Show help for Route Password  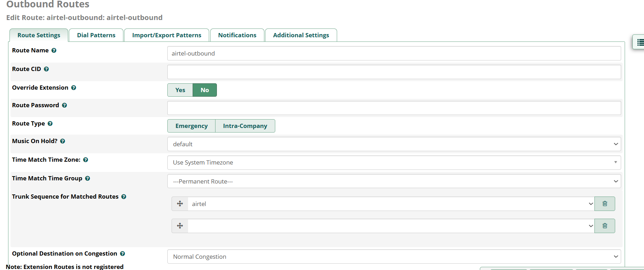[x=64, y=105]
